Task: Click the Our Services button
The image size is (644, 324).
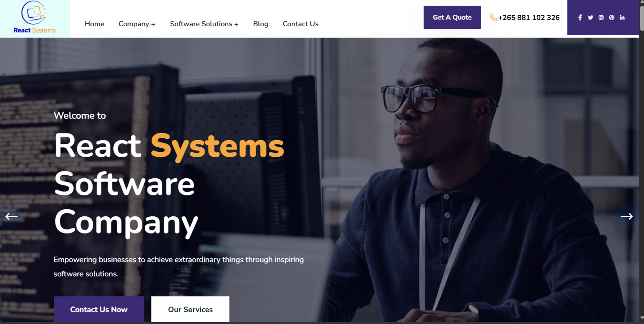Action: click(x=190, y=309)
